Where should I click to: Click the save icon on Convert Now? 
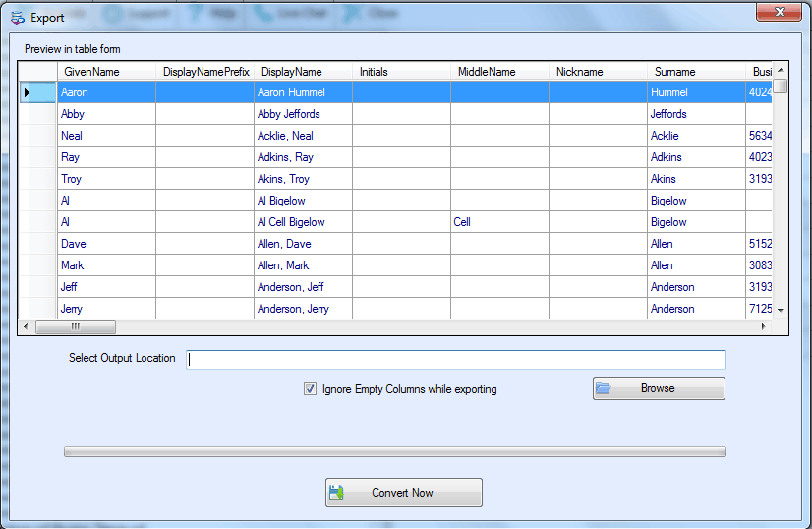(x=336, y=493)
